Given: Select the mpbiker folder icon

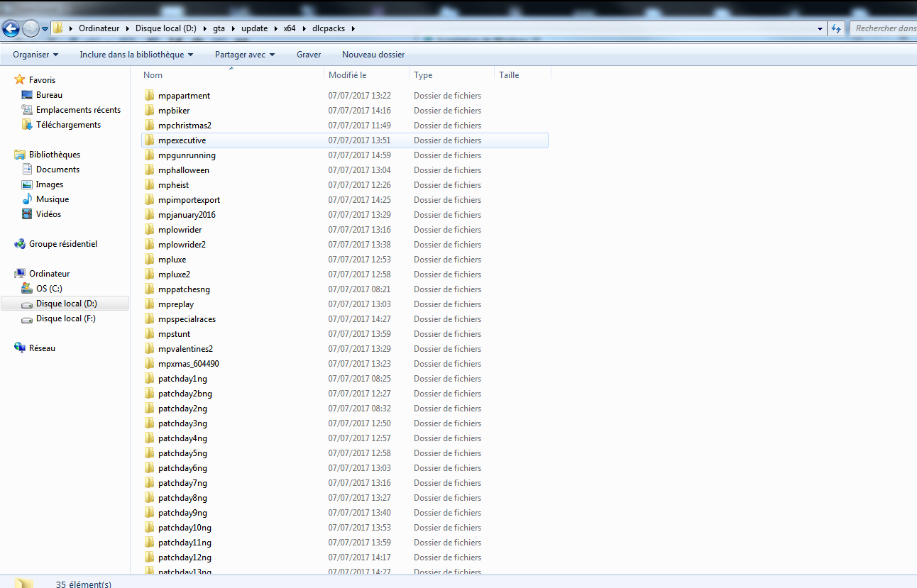Looking at the screenshot, I should pos(149,110).
